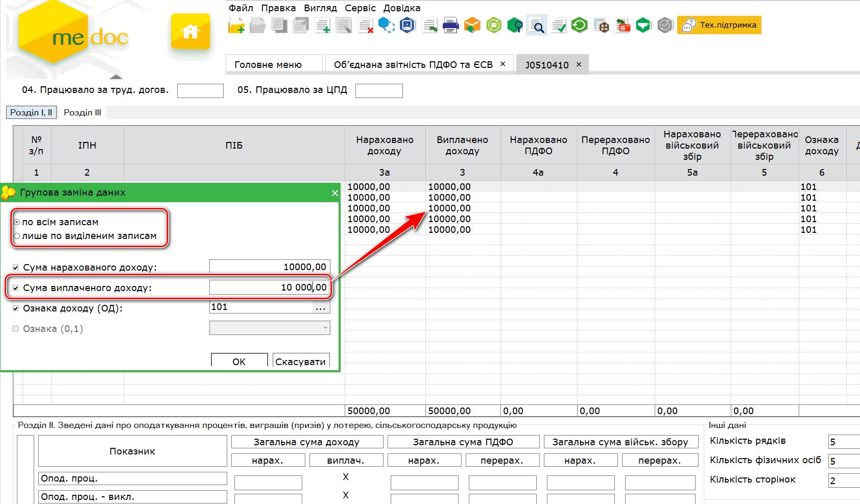
Task: Click the ellipsis button beside value 101
Action: (x=320, y=307)
